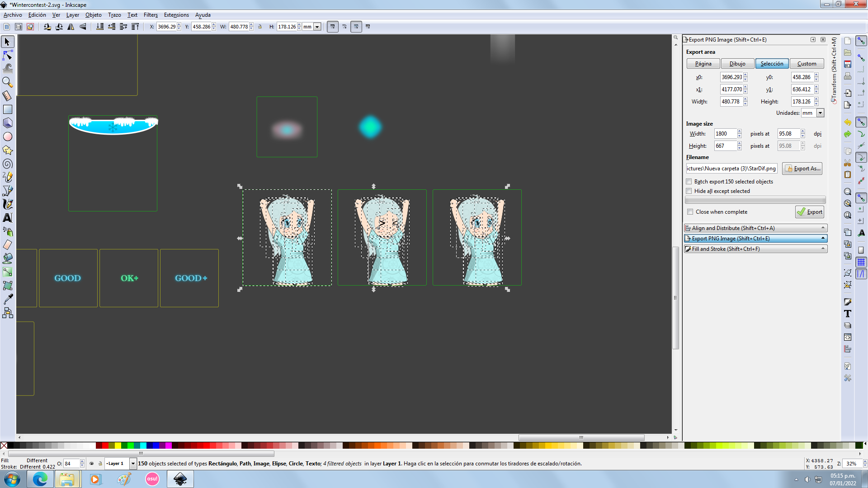The image size is (868, 488).
Task: Choose the zoom magnifier tool
Action: pos(7,82)
